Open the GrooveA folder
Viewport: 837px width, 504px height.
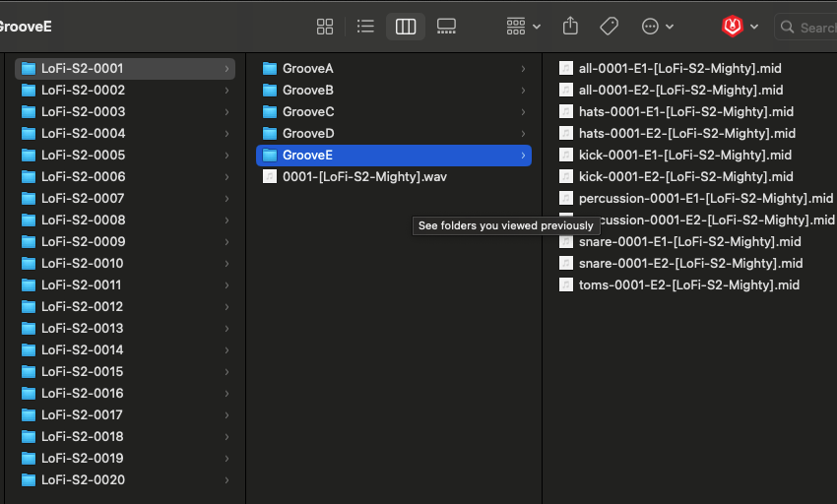[x=307, y=68]
